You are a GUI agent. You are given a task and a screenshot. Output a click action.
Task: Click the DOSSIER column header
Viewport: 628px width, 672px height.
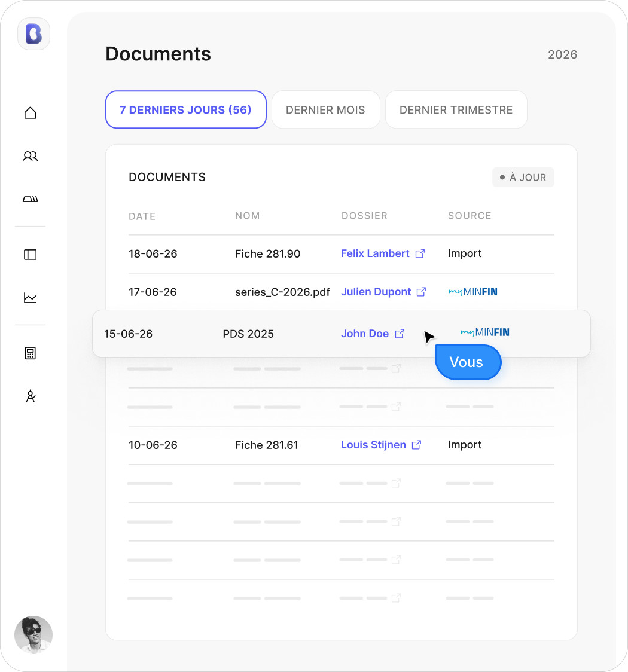[x=364, y=216]
